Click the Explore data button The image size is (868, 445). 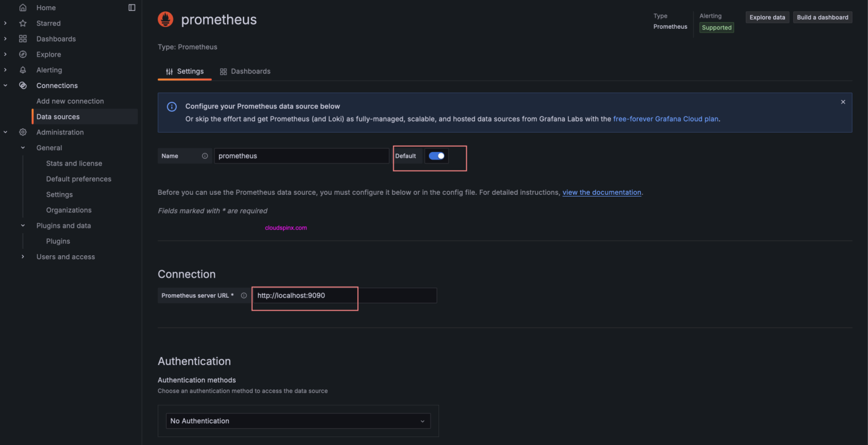(767, 17)
